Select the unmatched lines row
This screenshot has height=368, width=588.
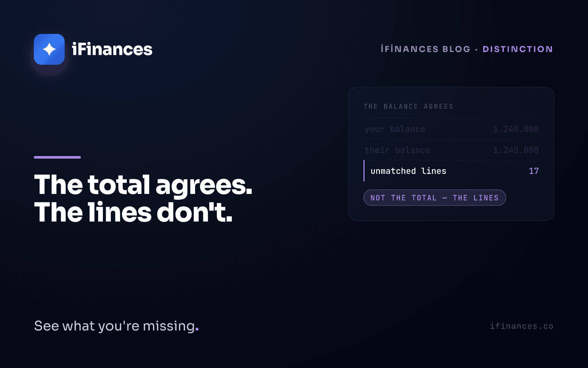451,171
